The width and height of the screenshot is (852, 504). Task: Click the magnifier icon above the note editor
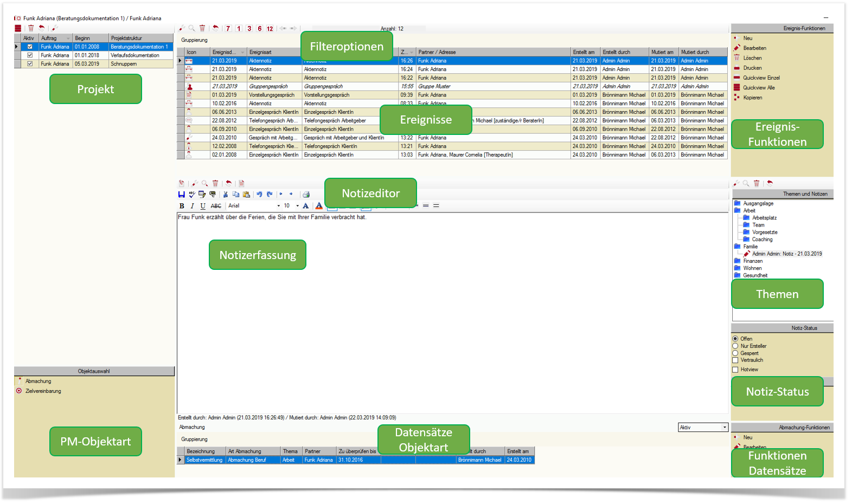click(x=205, y=184)
